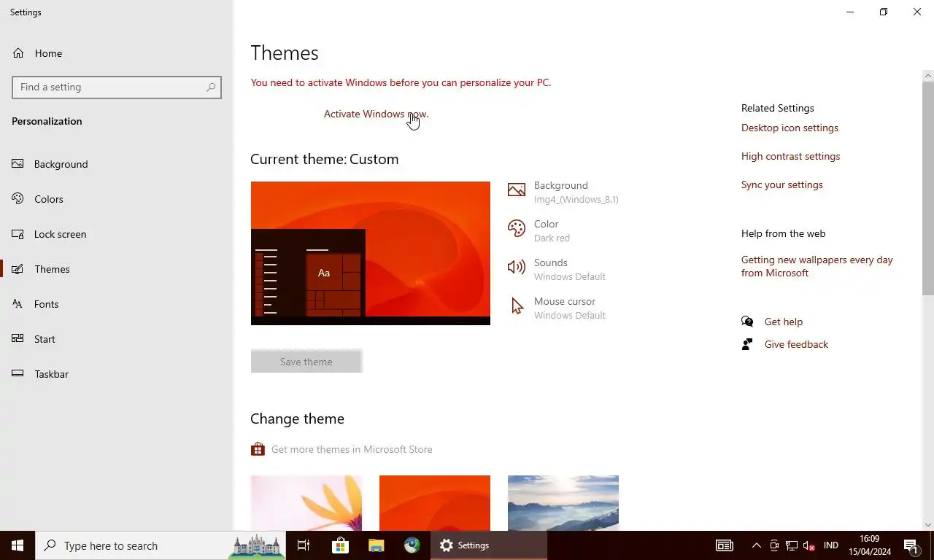934x560 pixels.
Task: Open Getting new wallpapers every day link
Action: [x=817, y=266]
